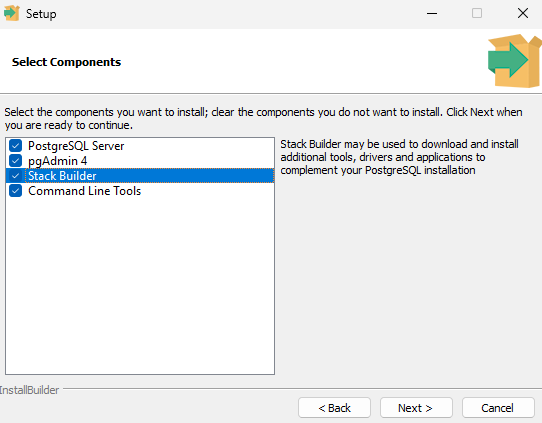The height and width of the screenshot is (423, 542).
Task: Click the Stack Builder description text
Action: [399, 157]
